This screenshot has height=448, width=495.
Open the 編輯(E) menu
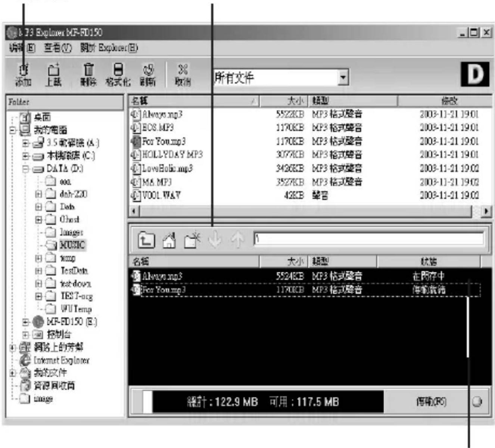pos(22,48)
